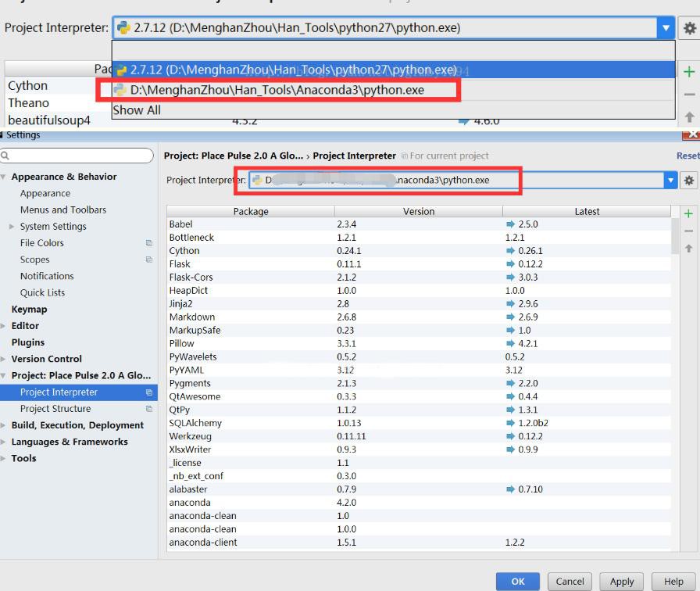The height and width of the screenshot is (591, 700).
Task: Click update arrow icon in alabaster row
Action: pyautogui.click(x=510, y=489)
